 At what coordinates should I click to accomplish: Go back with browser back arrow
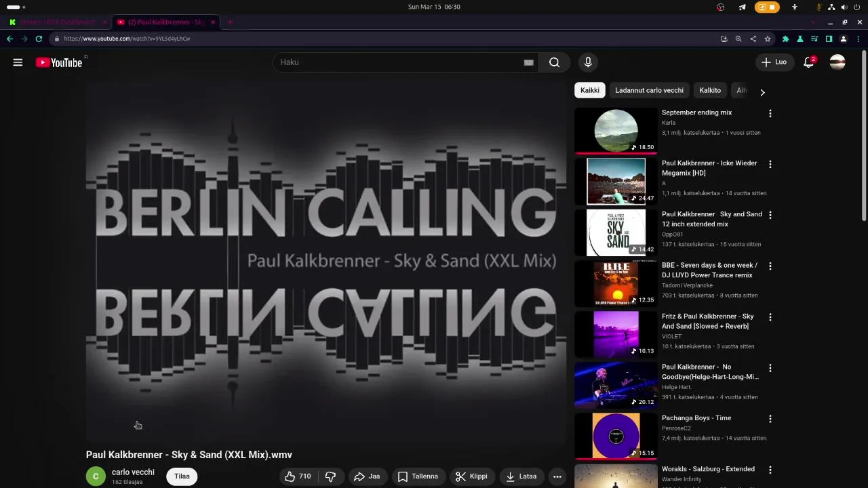pos(9,39)
